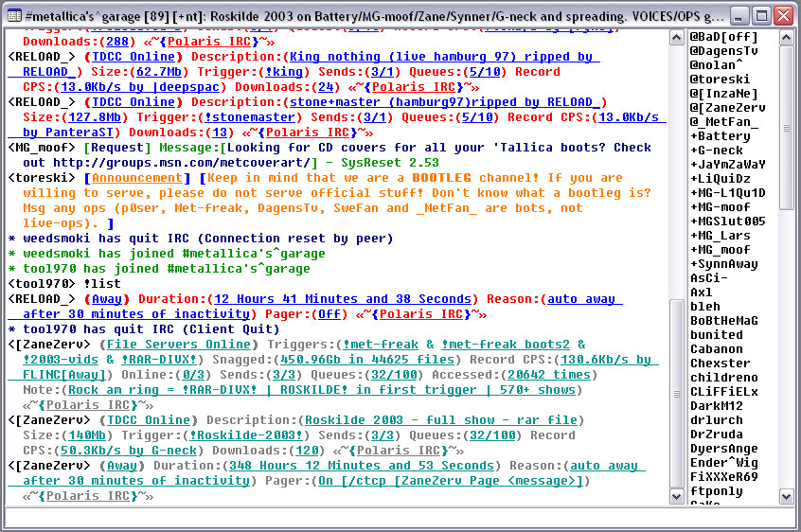Select Cabanon in the nick list
The image size is (801, 532).
tap(717, 349)
